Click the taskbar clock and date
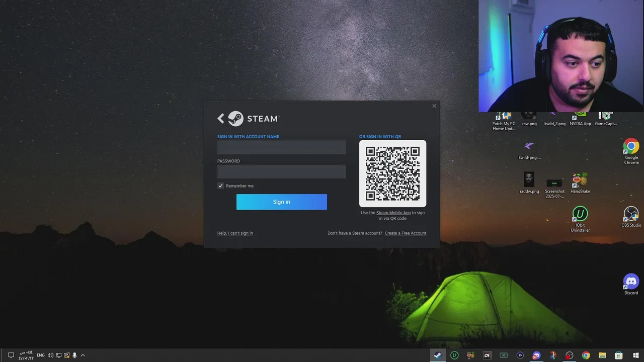The image size is (644, 362). (x=26, y=355)
